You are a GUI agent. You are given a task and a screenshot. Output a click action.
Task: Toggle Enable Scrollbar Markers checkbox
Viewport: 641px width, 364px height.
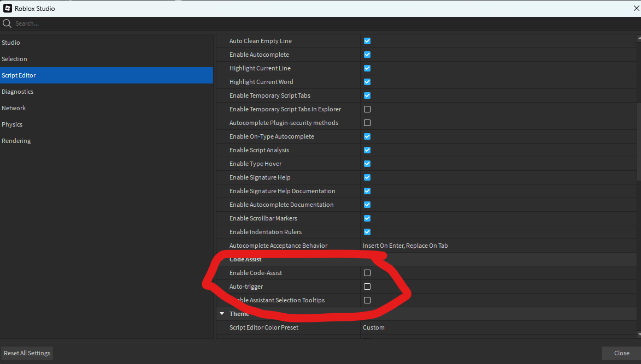point(367,218)
